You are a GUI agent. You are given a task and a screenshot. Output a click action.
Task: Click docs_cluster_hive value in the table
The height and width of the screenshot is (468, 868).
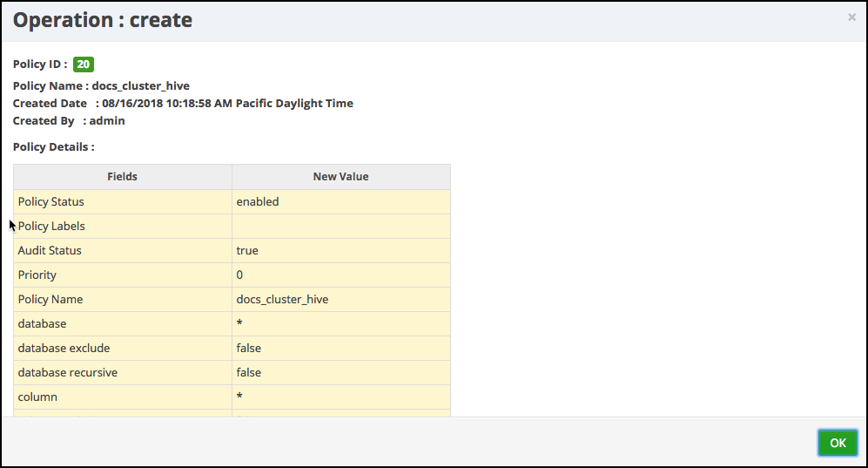pos(282,299)
